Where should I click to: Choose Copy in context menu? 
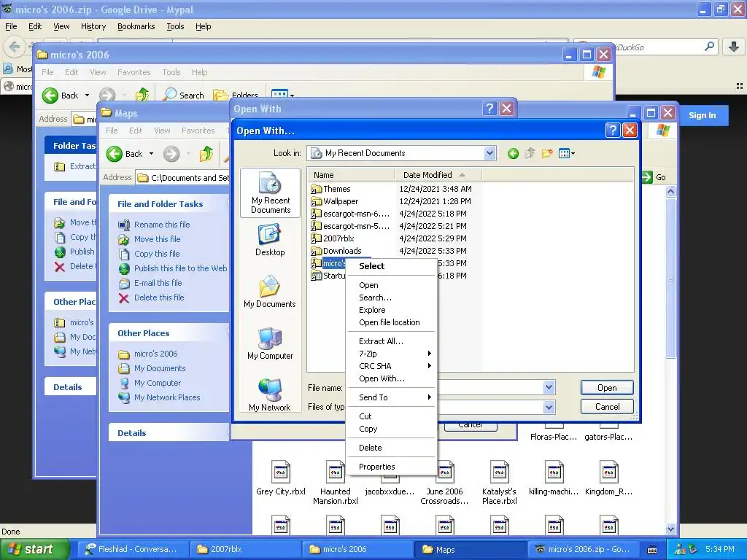(391, 429)
